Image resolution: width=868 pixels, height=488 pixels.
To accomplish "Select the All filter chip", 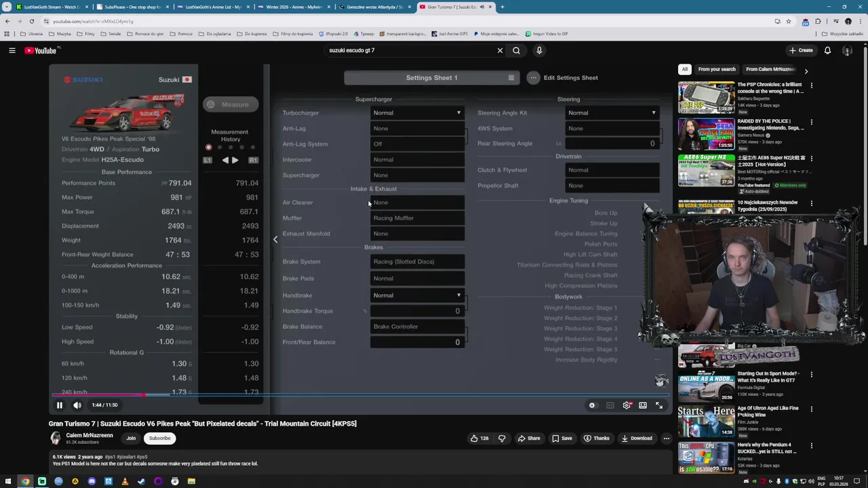I will tap(685, 69).
